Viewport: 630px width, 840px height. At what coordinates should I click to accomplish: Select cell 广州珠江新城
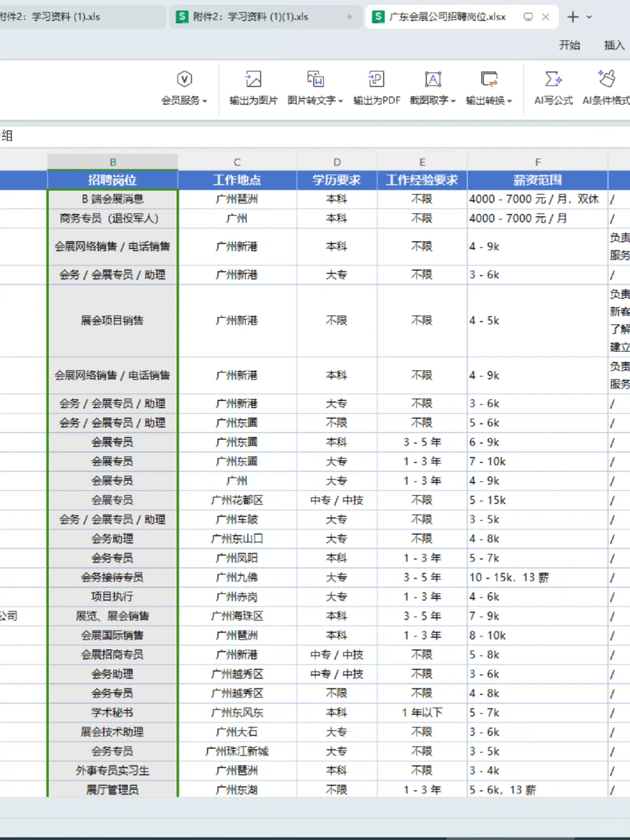coord(237,751)
